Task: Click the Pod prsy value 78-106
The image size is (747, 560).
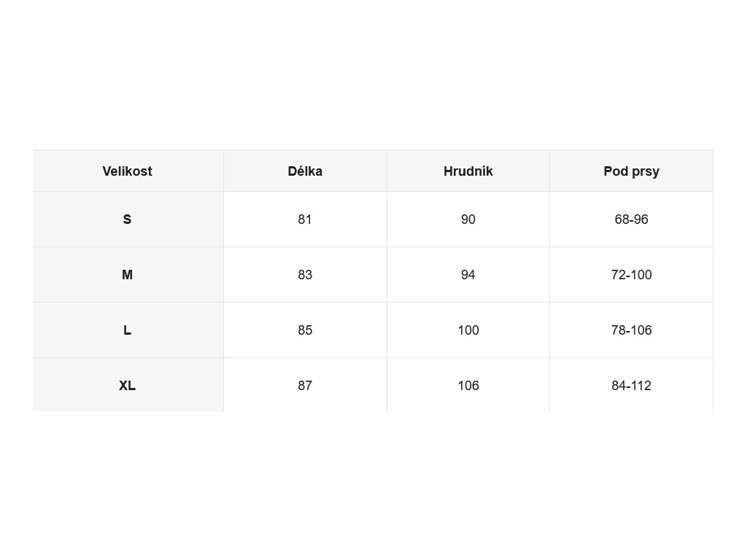Action: pos(631,330)
